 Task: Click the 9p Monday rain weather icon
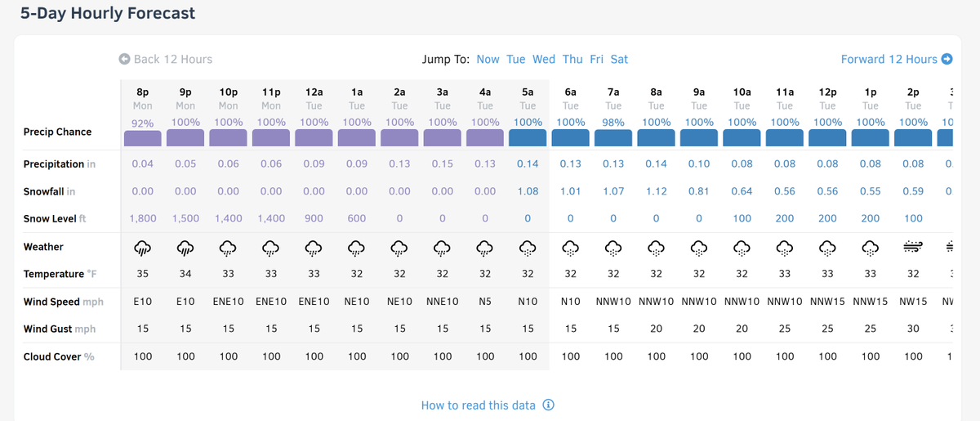coord(185,247)
